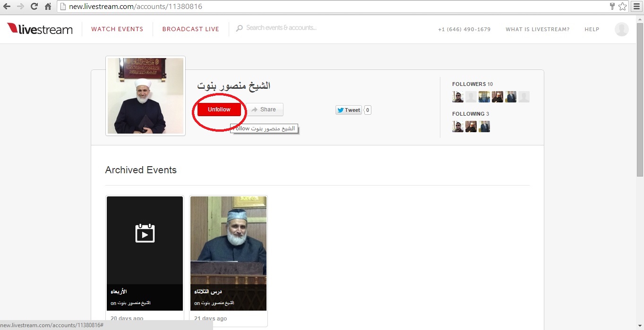
Task: Open the Chrome hamburger menu
Action: (x=636, y=7)
